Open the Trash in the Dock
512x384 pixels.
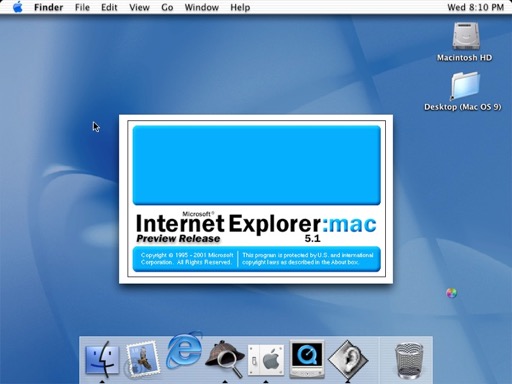point(409,361)
